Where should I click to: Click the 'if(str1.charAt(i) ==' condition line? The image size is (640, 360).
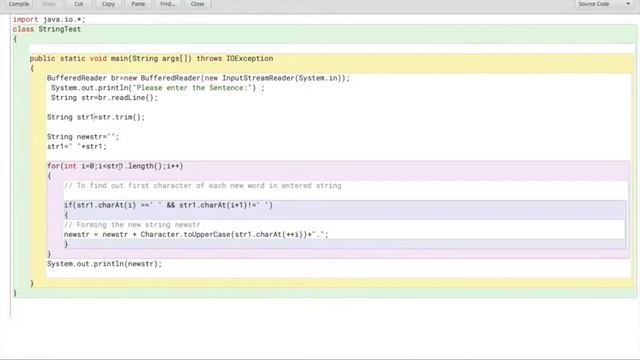[168, 205]
